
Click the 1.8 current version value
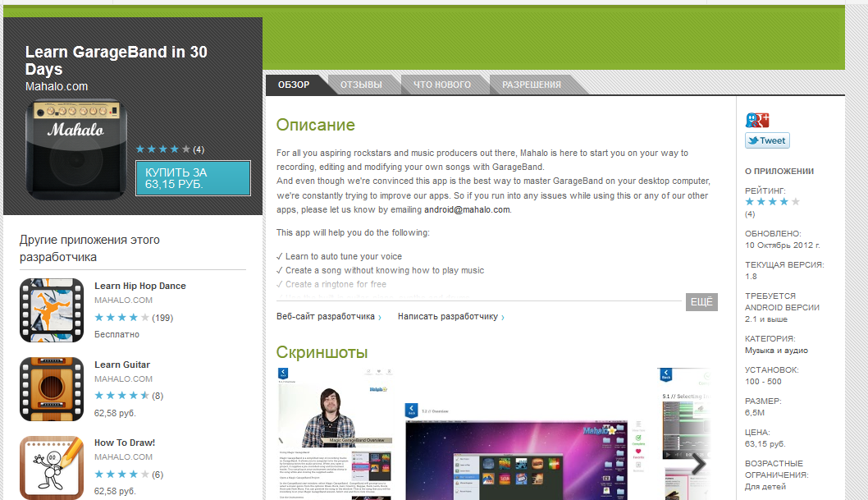751,277
